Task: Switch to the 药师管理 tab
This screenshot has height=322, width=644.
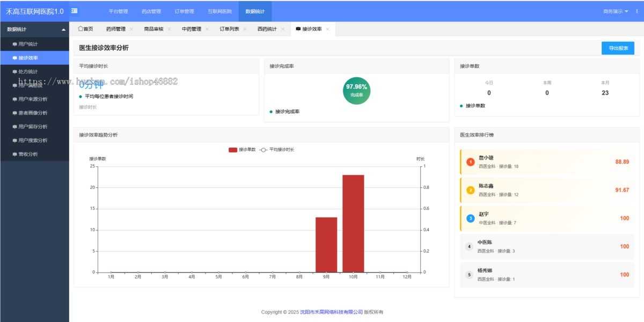Action: (x=115, y=29)
